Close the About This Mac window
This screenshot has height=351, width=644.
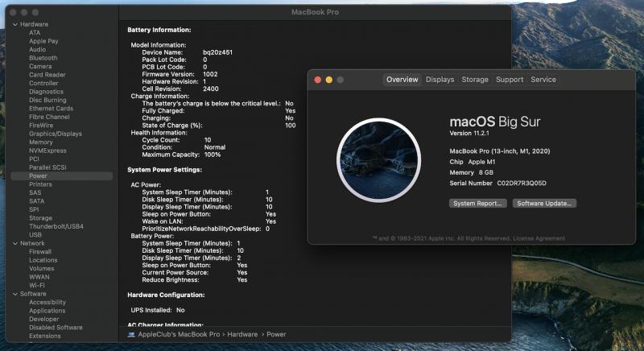click(317, 80)
